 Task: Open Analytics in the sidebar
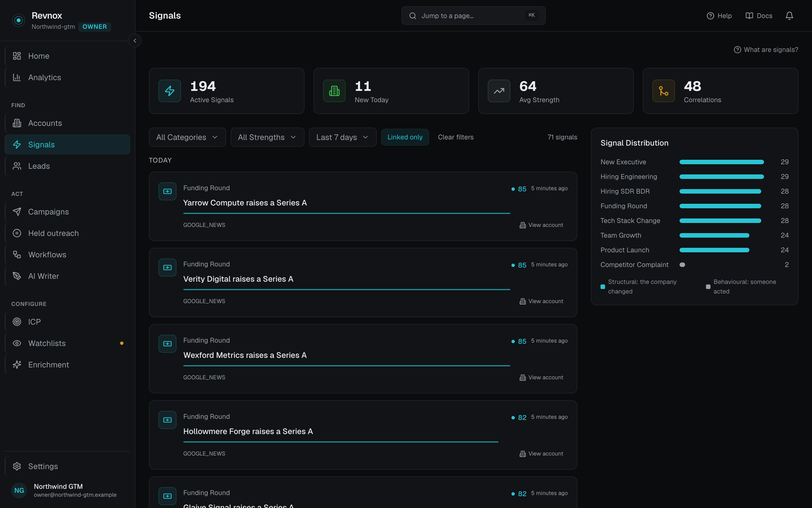coord(67,78)
